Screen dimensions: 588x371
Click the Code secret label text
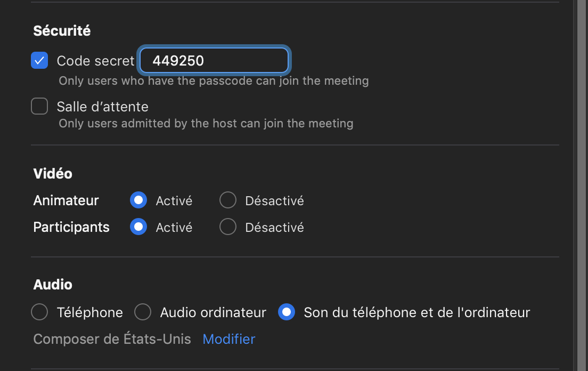tap(95, 61)
